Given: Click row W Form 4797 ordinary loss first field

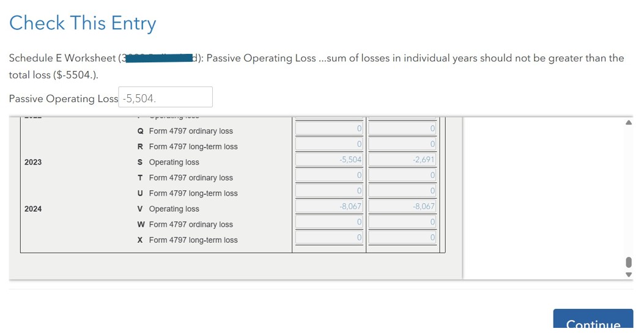Looking at the screenshot, I should pyautogui.click(x=329, y=222).
